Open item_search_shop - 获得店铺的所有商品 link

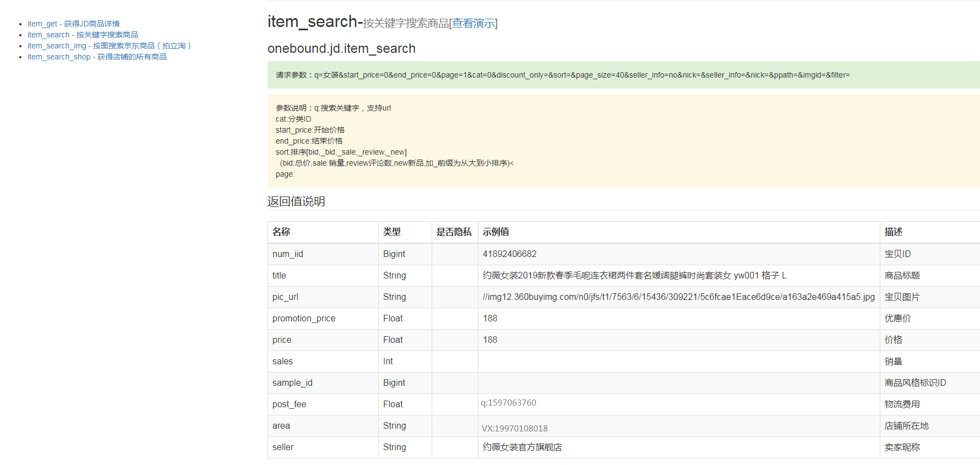point(97,57)
